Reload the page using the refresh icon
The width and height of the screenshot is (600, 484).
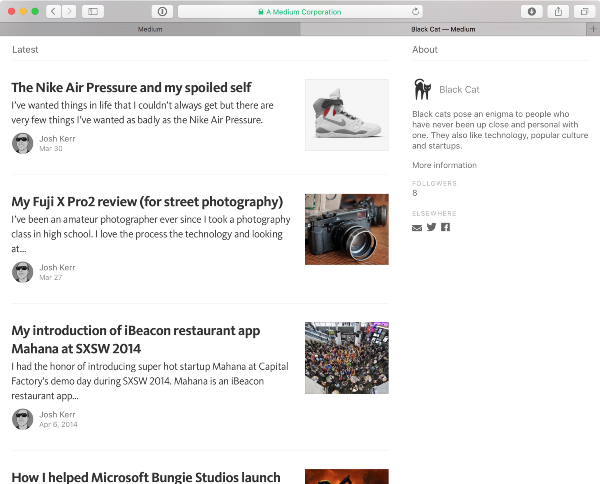(x=415, y=11)
